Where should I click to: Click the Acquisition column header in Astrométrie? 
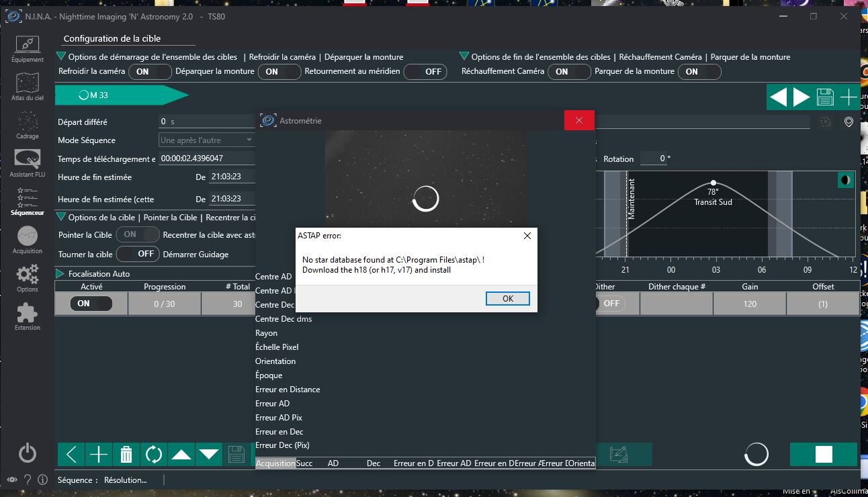tap(275, 463)
